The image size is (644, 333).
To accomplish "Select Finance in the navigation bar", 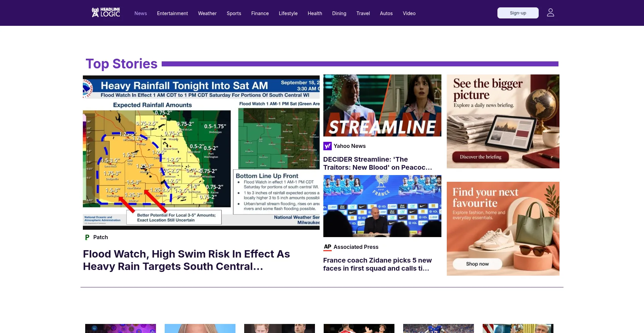I will tap(260, 13).
